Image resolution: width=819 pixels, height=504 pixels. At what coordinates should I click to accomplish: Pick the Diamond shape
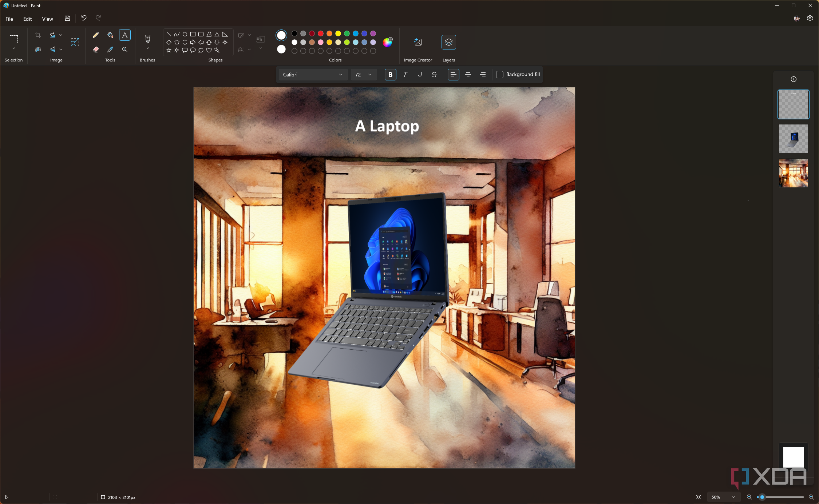[169, 42]
